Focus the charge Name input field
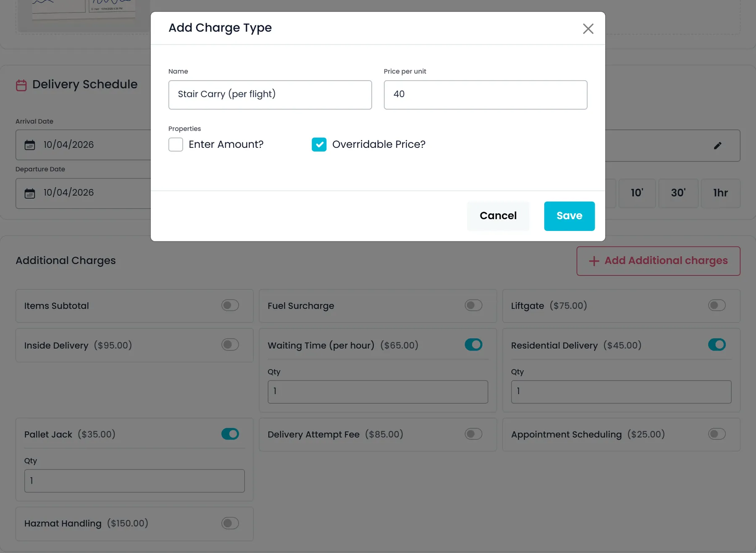Image resolution: width=756 pixels, height=553 pixels. pyautogui.click(x=270, y=95)
